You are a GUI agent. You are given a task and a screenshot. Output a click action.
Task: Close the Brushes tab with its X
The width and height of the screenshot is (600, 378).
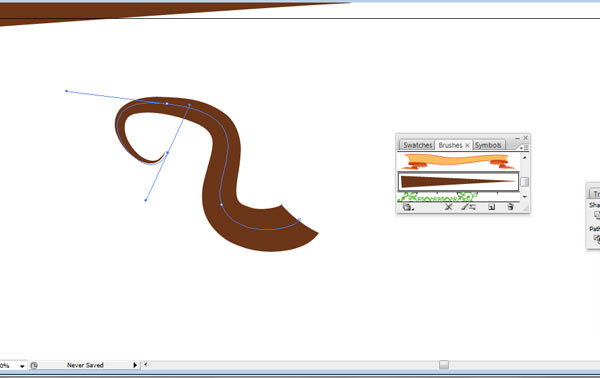tap(467, 145)
